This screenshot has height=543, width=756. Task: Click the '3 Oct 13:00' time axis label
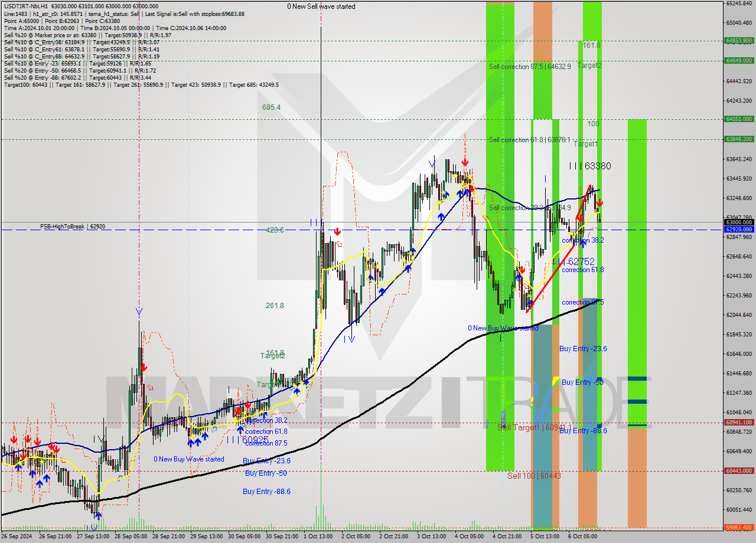click(x=433, y=537)
